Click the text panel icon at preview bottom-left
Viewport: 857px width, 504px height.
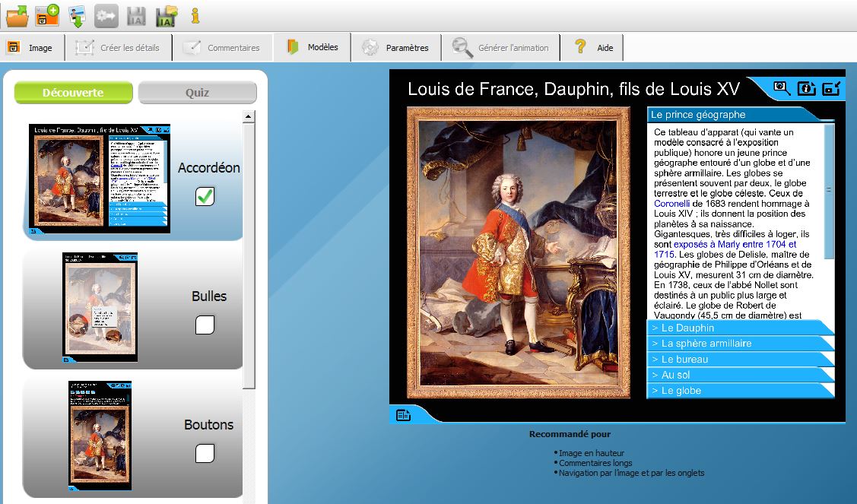(x=403, y=415)
